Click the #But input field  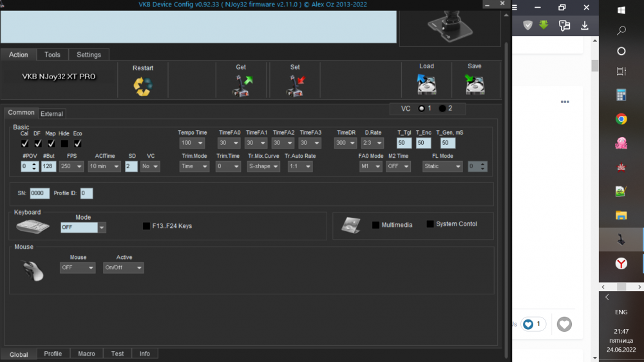tap(48, 166)
